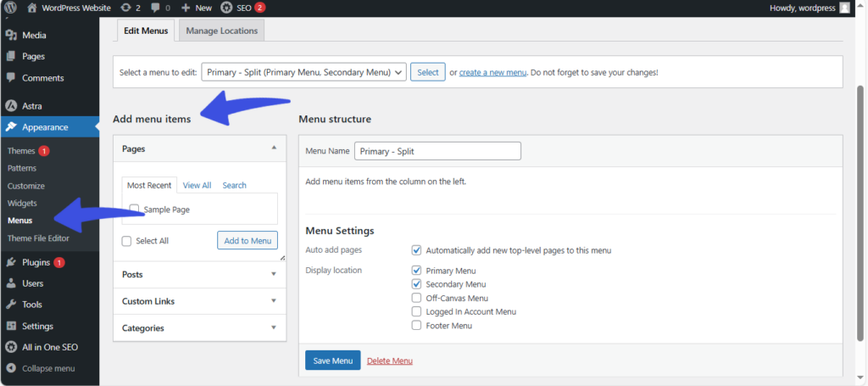Open the updates icon showing 2
This screenshot has width=868, height=386.
click(x=125, y=8)
